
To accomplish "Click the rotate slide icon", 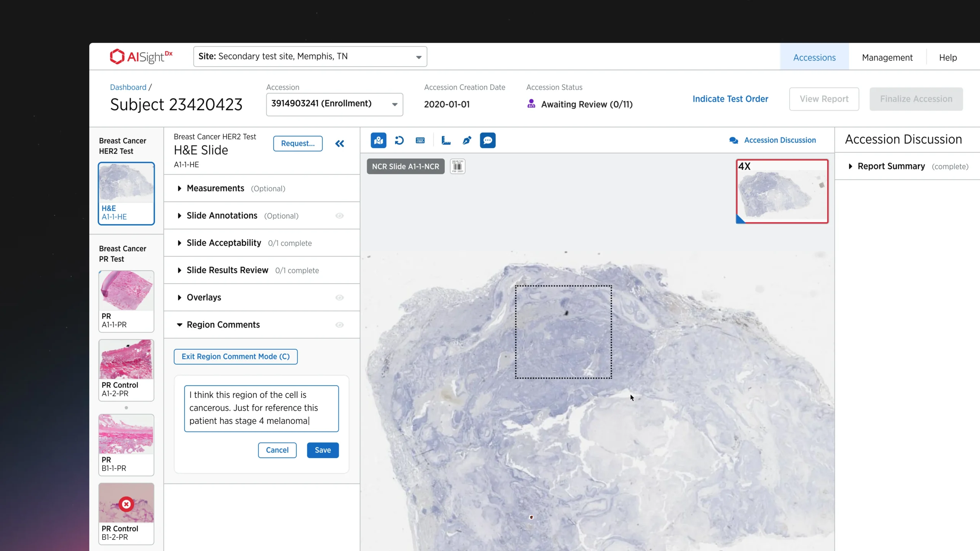I will (x=399, y=140).
